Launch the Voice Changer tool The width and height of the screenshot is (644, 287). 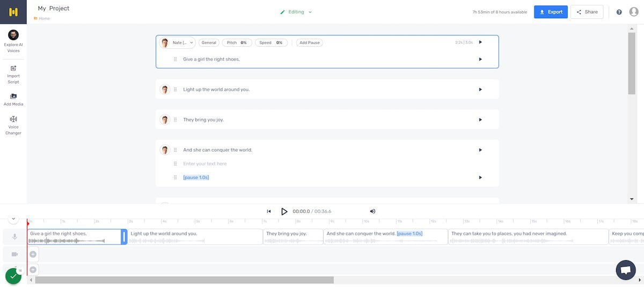(13, 125)
